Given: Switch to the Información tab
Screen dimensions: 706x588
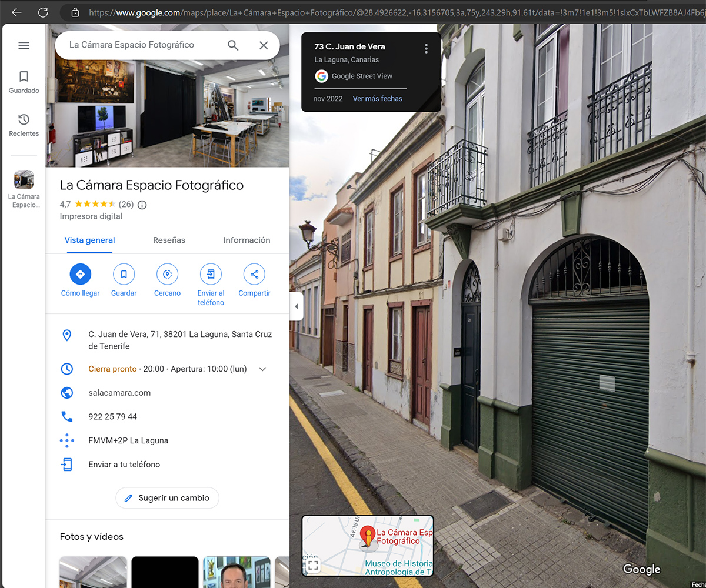Looking at the screenshot, I should coord(247,240).
